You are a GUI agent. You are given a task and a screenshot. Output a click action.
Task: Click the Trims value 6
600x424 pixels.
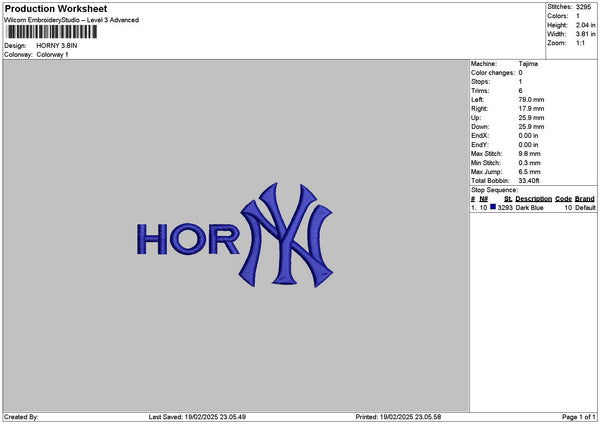(x=520, y=91)
